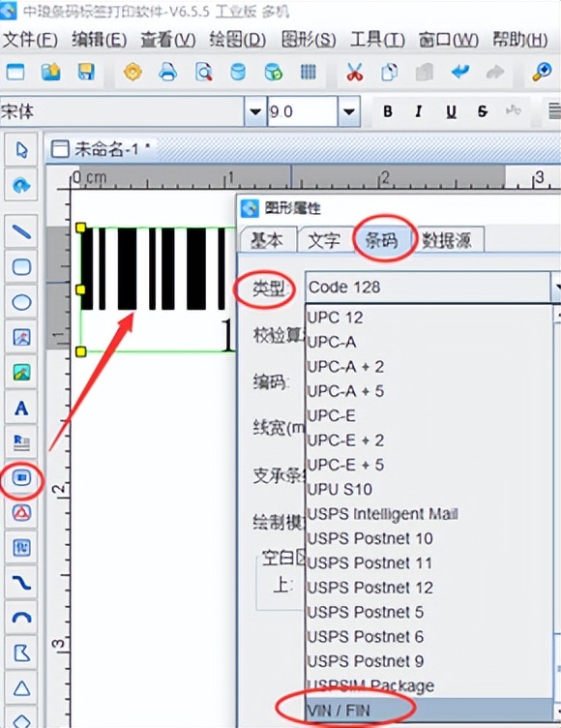Open the 窗口(W) menu
Viewport: 561px width, 728px height.
(448, 41)
